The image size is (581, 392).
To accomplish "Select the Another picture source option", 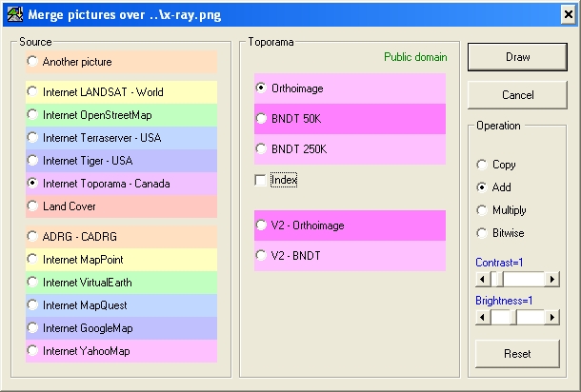I will 121,62.
